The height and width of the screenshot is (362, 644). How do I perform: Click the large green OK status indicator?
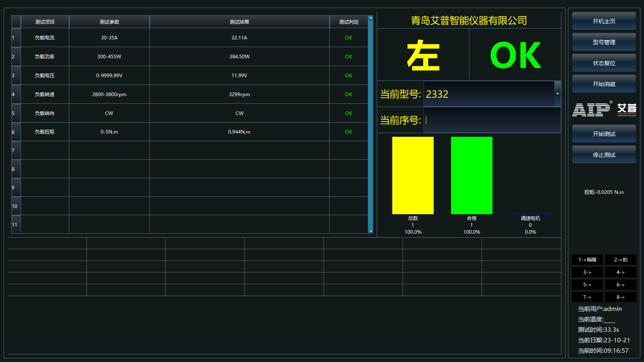(x=515, y=56)
